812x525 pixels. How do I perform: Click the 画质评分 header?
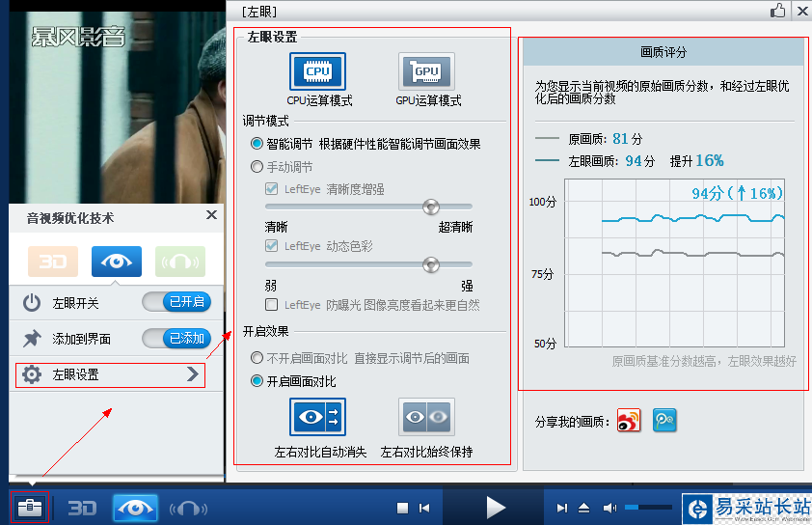pos(663,52)
